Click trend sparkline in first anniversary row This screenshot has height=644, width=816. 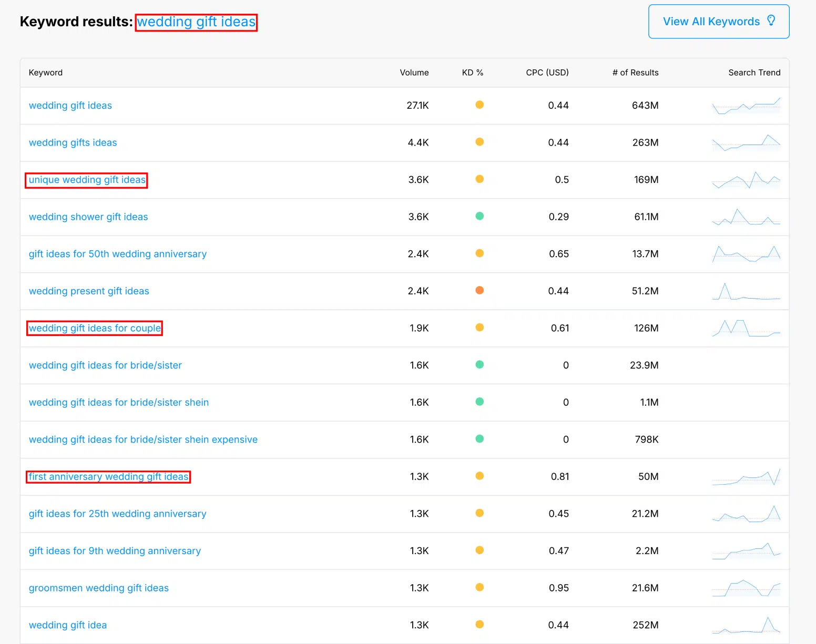[x=747, y=477]
